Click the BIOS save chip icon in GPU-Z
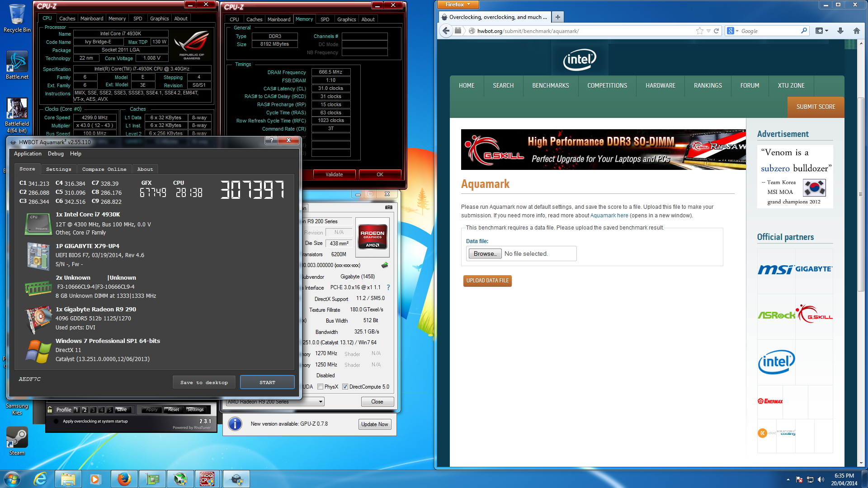 click(385, 265)
